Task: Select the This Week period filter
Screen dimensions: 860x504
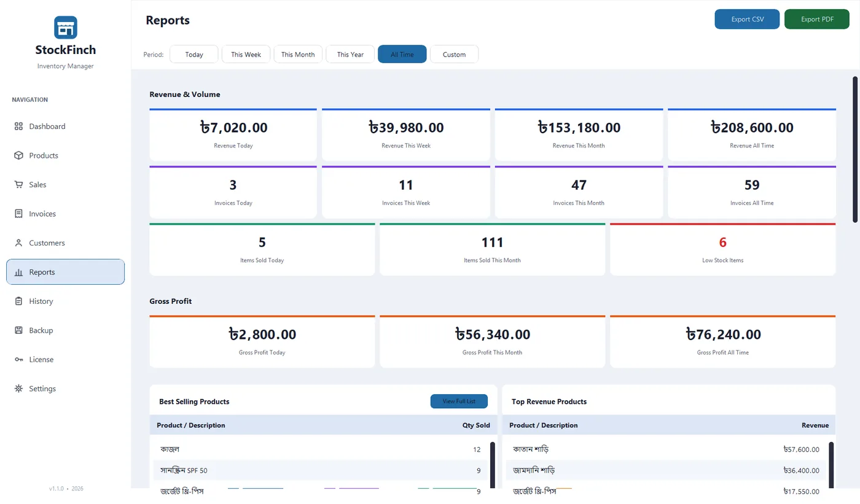Action: tap(246, 54)
